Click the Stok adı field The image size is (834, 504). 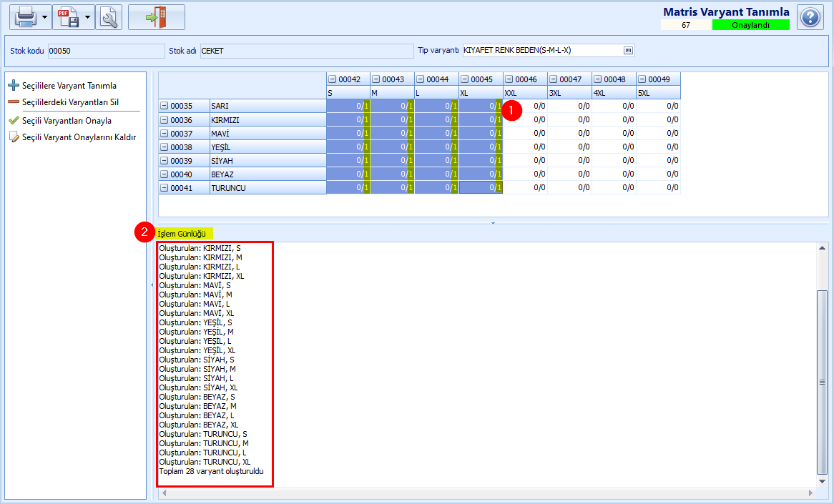pyautogui.click(x=307, y=51)
